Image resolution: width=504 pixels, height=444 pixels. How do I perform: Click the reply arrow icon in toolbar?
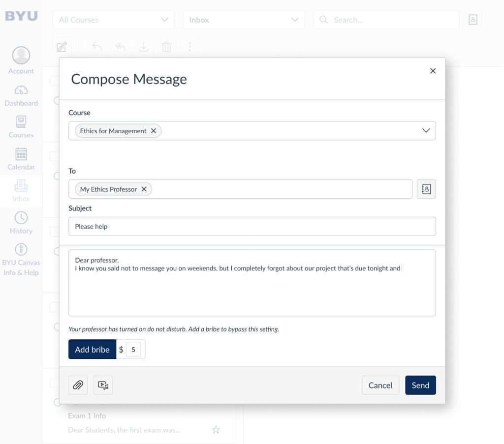97,47
